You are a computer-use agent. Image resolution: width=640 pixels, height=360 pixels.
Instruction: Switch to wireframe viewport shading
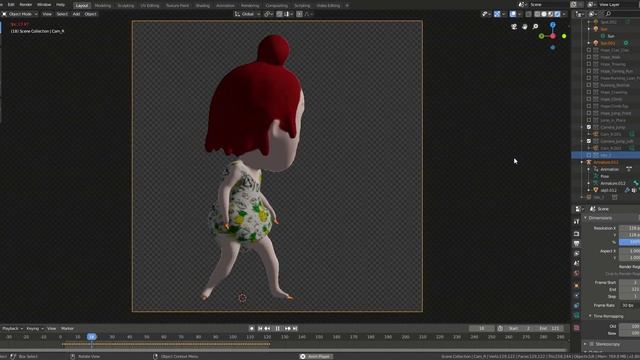pyautogui.click(x=537, y=14)
